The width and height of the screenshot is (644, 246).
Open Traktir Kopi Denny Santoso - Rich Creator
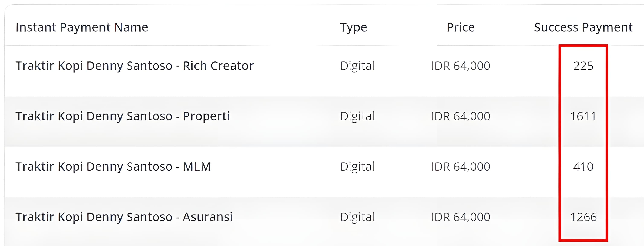[135, 66]
